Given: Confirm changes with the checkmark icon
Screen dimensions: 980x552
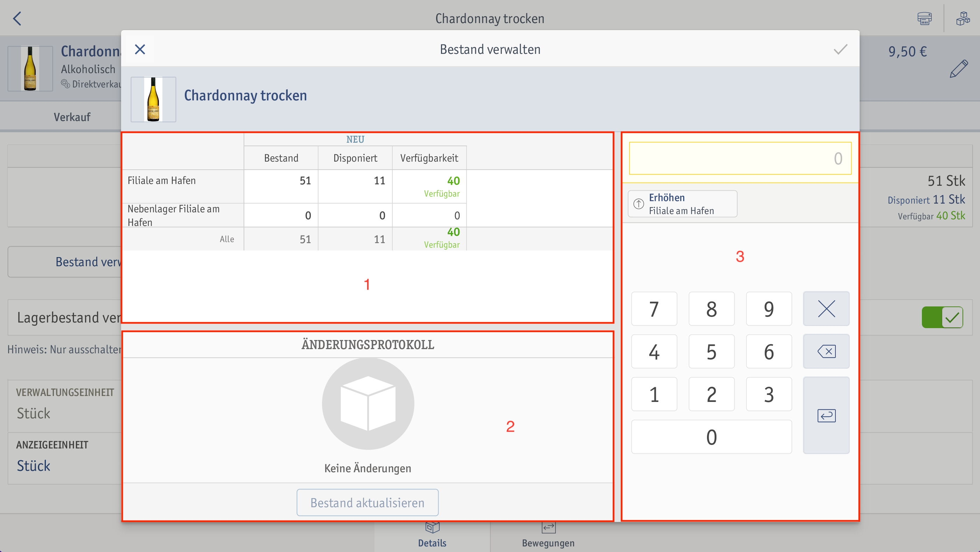Looking at the screenshot, I should (840, 49).
